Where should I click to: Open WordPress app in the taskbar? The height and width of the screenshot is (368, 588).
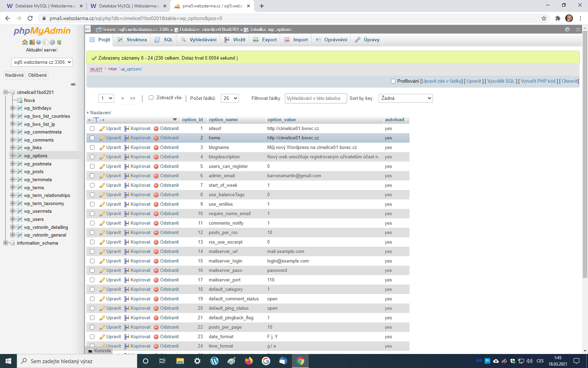click(214, 361)
